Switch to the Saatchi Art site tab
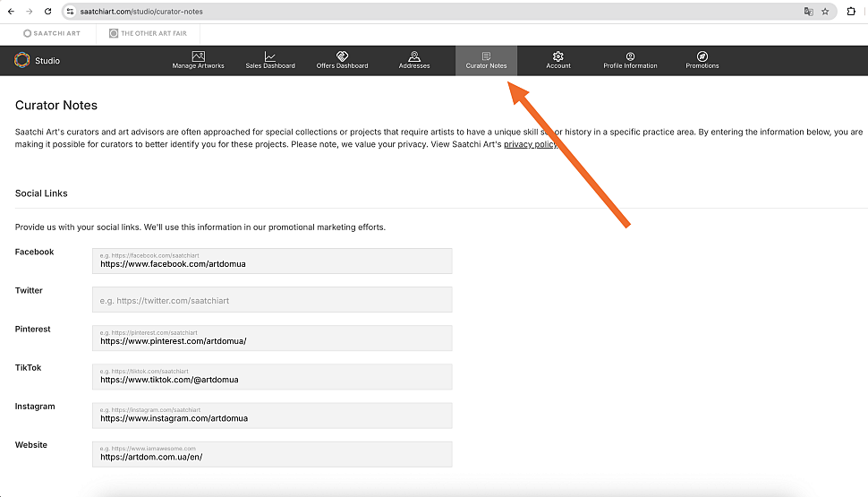This screenshot has width=868, height=497. [x=52, y=33]
